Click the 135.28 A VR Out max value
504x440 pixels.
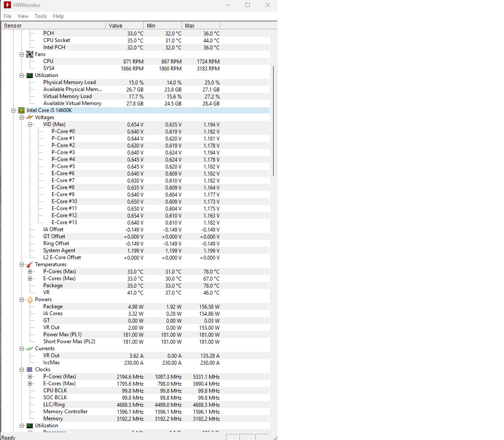click(x=210, y=356)
